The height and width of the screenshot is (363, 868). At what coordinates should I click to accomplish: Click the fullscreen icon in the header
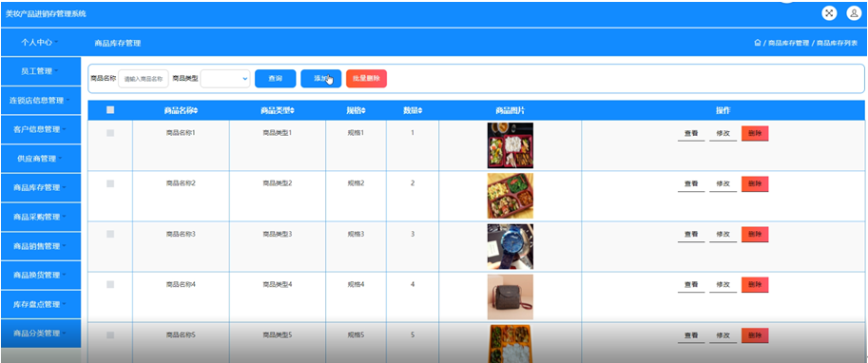(829, 13)
